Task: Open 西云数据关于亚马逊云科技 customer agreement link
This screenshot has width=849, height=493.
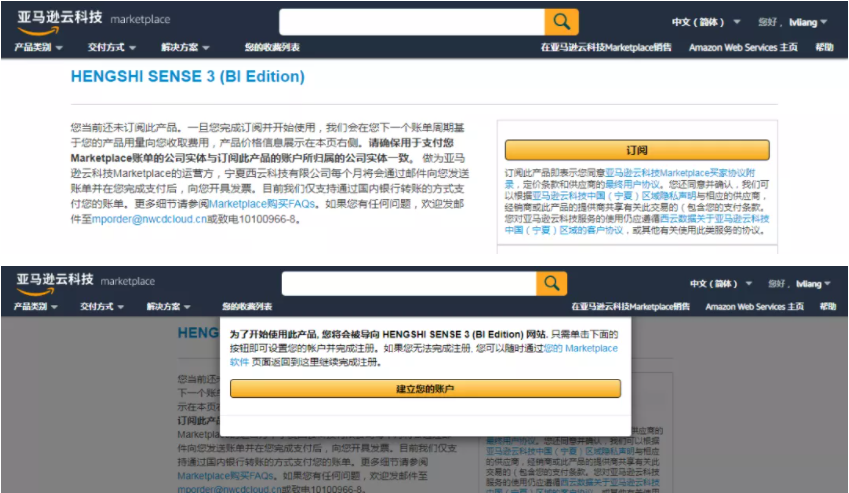Action: pyautogui.click(x=714, y=219)
